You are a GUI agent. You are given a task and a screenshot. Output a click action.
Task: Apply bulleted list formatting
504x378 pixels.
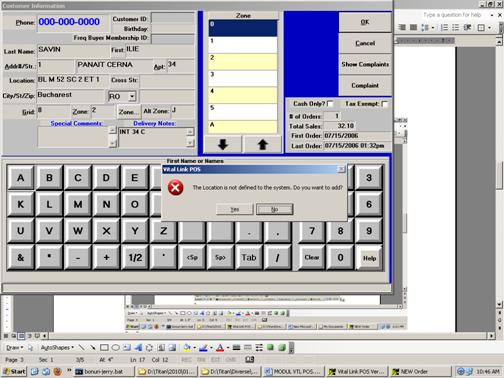[x=455, y=28]
